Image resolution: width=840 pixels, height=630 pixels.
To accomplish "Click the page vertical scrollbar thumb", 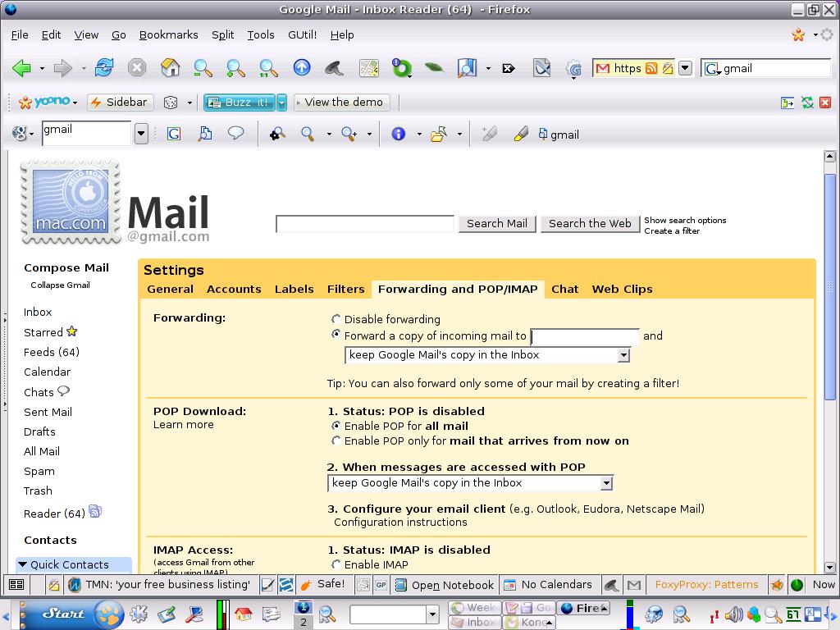I will pos(829,286).
